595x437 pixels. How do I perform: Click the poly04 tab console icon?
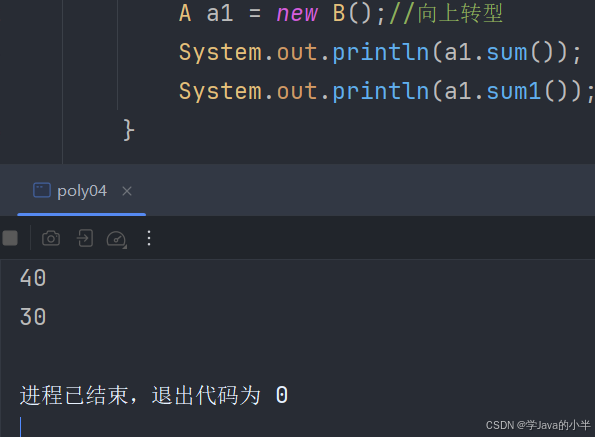pyautogui.click(x=42, y=190)
